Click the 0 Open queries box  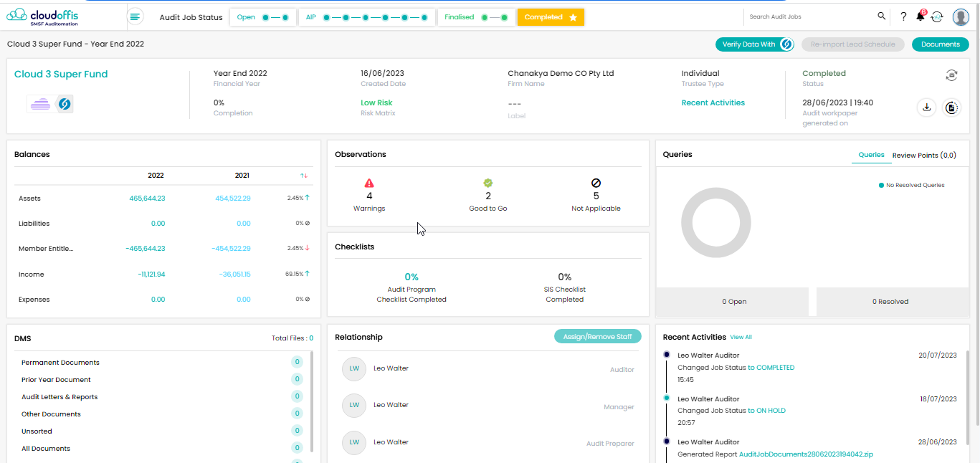(x=734, y=302)
